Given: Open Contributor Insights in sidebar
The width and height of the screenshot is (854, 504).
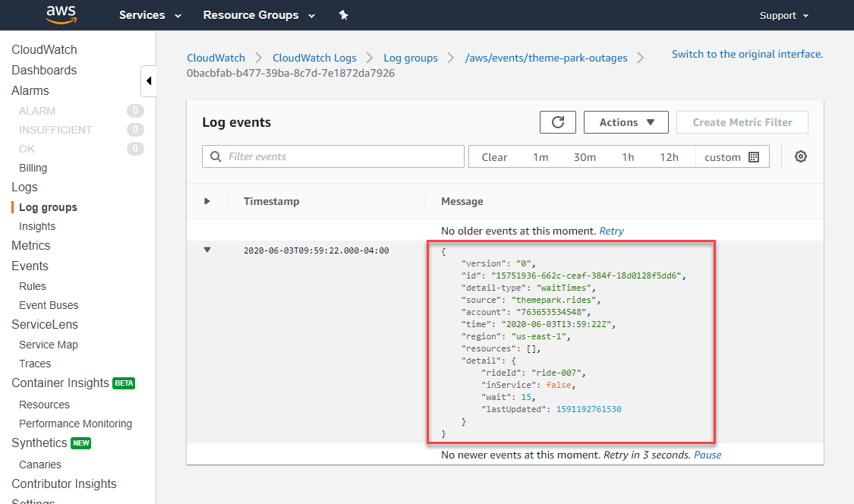Looking at the screenshot, I should pos(64,484).
